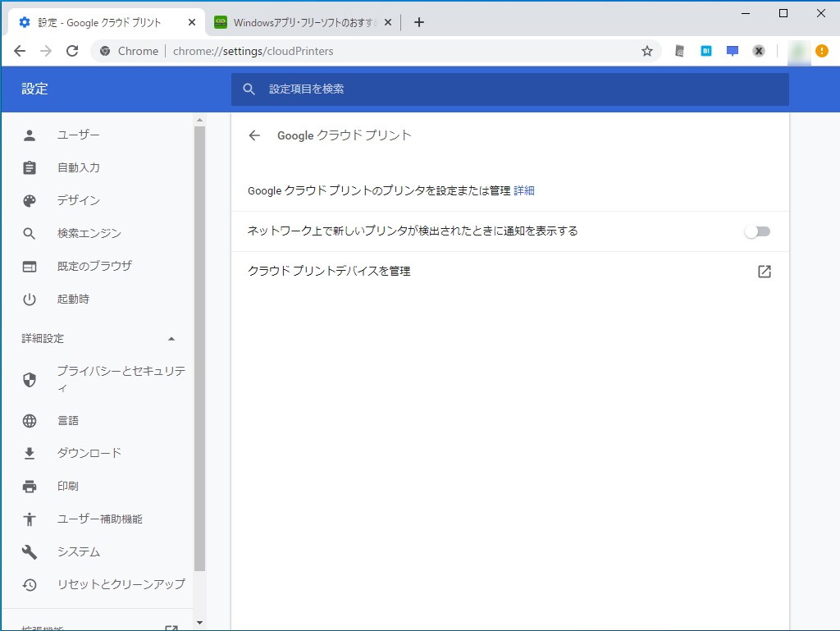Bookmark this page with the star icon
Image resolution: width=840 pixels, height=631 pixels.
(647, 50)
